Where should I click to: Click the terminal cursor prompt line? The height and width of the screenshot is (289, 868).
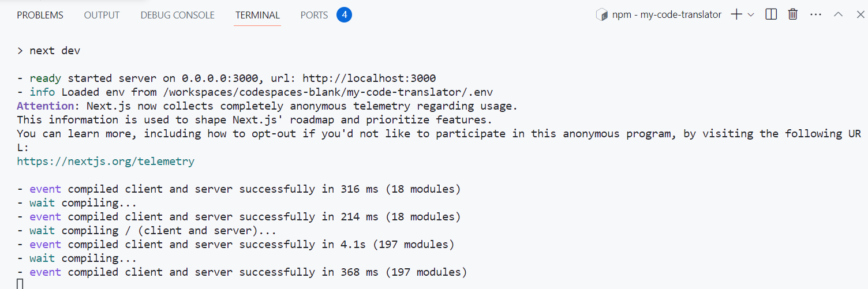pos(20,284)
